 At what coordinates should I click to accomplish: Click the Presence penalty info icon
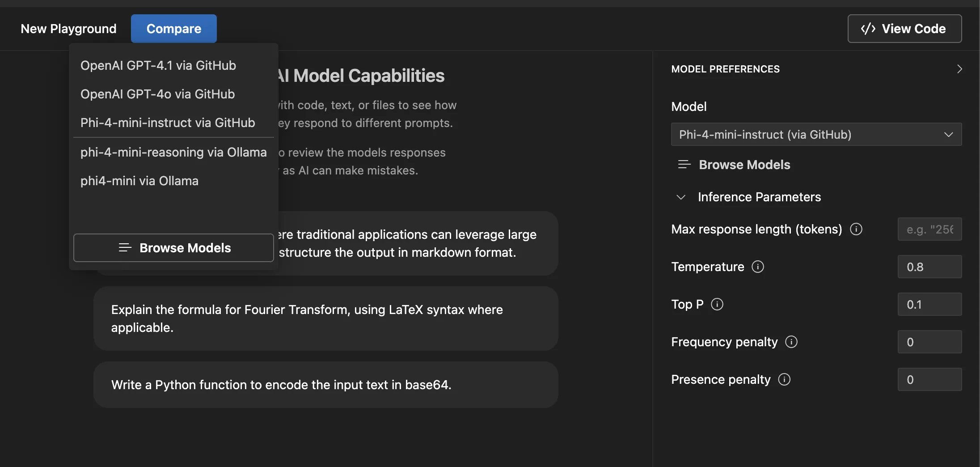coord(784,379)
